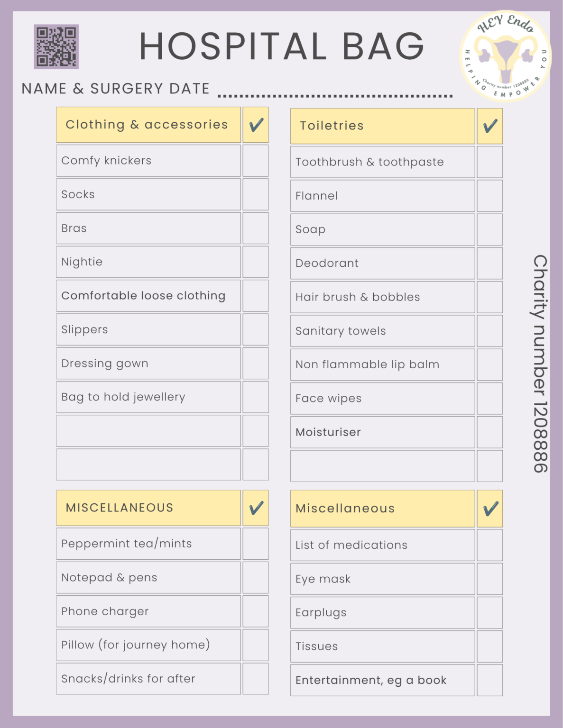Select the Toiletries yellow header
This screenshot has height=728, width=563.
(x=383, y=126)
